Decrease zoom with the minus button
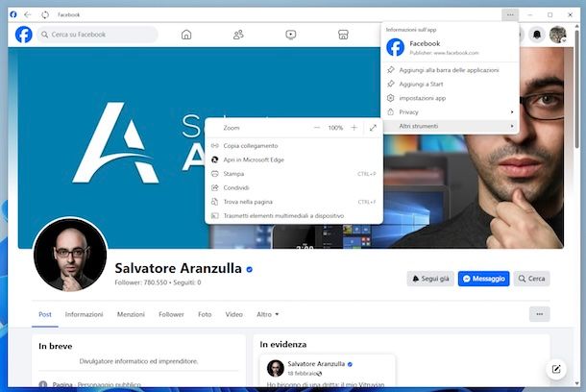The height and width of the screenshot is (392, 586). 317,127
